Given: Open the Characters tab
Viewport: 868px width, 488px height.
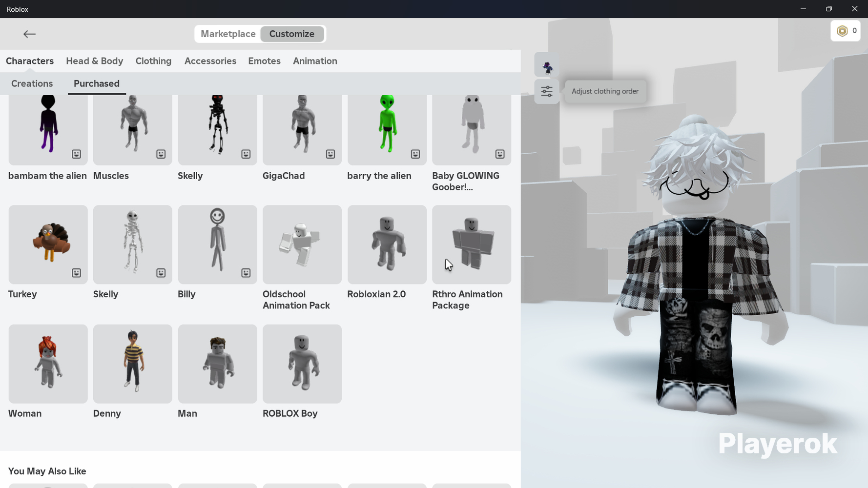Looking at the screenshot, I should click(30, 61).
